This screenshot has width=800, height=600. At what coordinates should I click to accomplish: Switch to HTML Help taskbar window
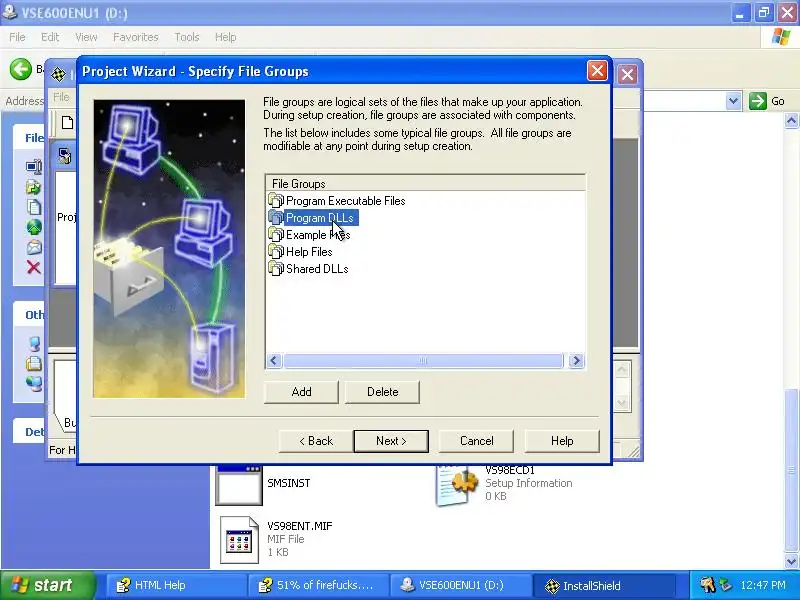(x=176, y=586)
